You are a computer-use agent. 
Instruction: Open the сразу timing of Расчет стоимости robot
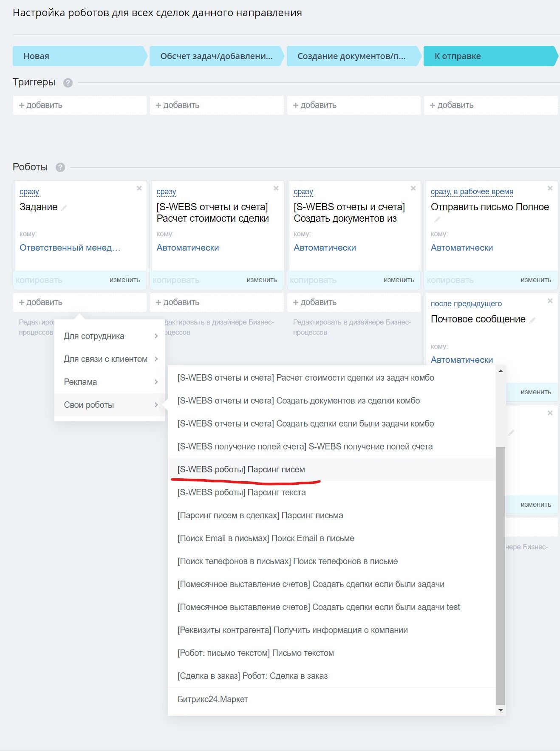(166, 192)
